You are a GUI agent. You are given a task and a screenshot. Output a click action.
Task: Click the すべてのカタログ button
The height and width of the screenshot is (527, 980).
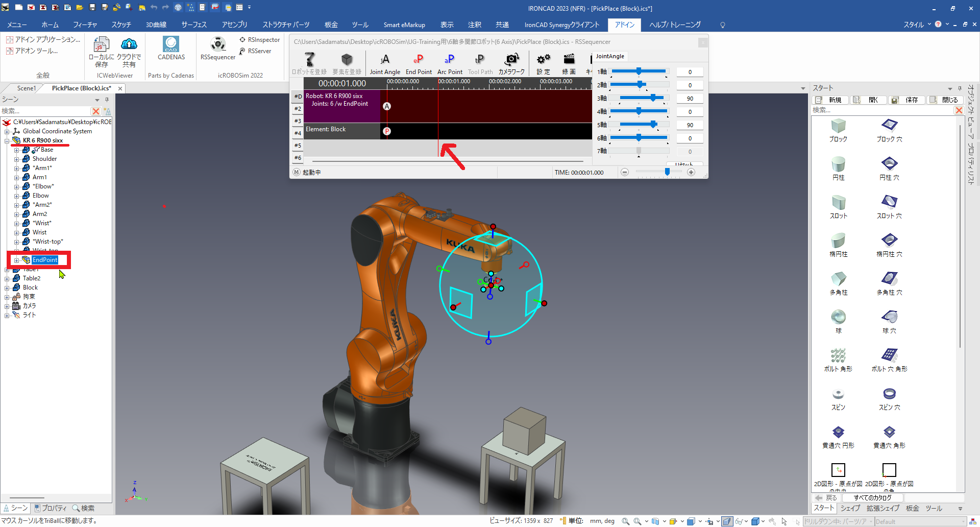[872, 497]
